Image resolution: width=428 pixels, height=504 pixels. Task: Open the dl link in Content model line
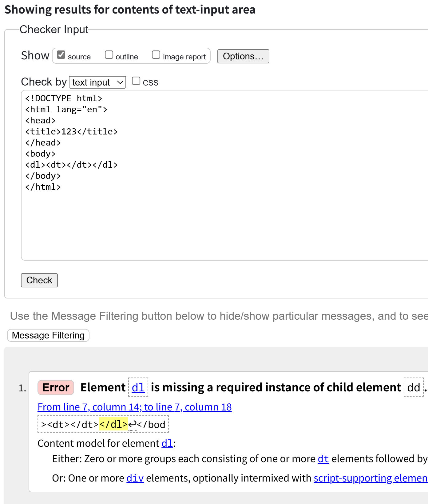(x=167, y=443)
